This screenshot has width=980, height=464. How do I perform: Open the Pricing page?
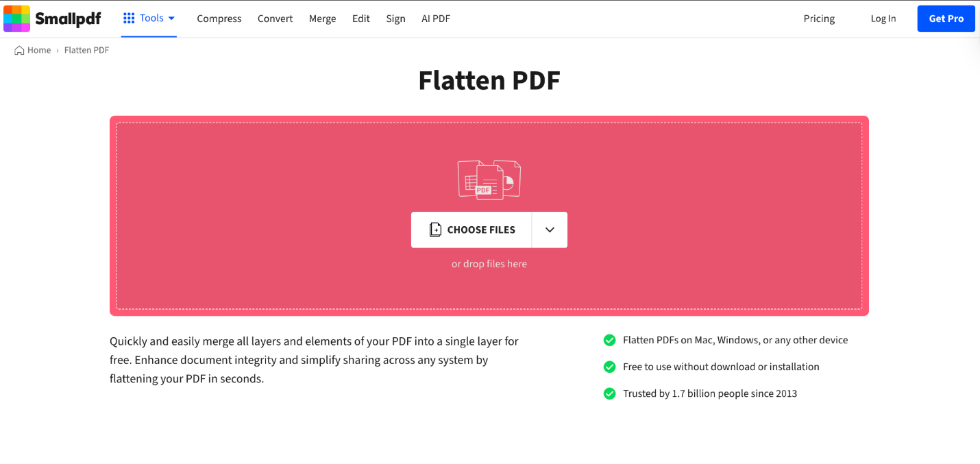point(819,19)
